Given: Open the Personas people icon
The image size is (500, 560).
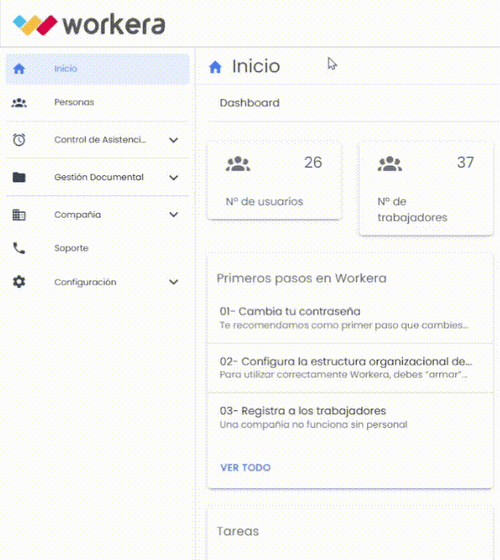Looking at the screenshot, I should tap(19, 102).
